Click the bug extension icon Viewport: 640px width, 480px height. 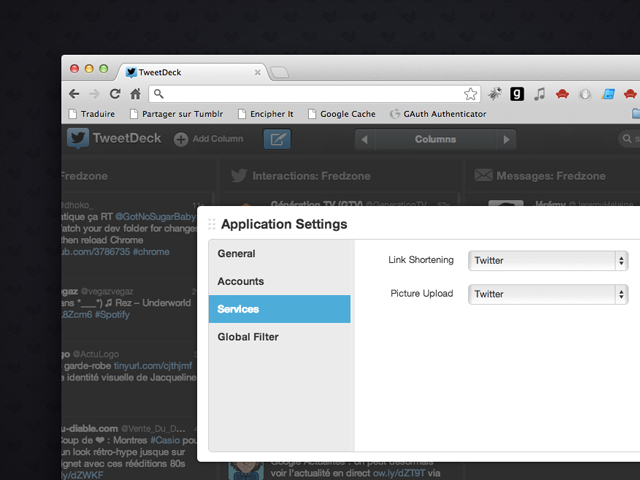coord(495,94)
